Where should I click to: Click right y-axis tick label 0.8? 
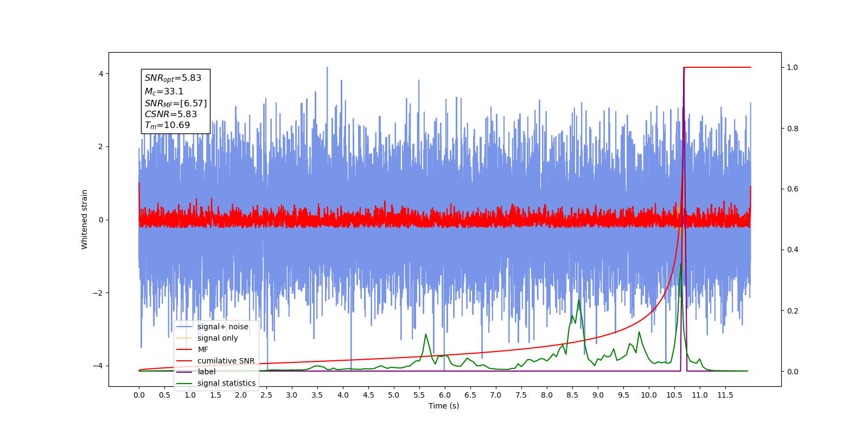[x=793, y=129]
